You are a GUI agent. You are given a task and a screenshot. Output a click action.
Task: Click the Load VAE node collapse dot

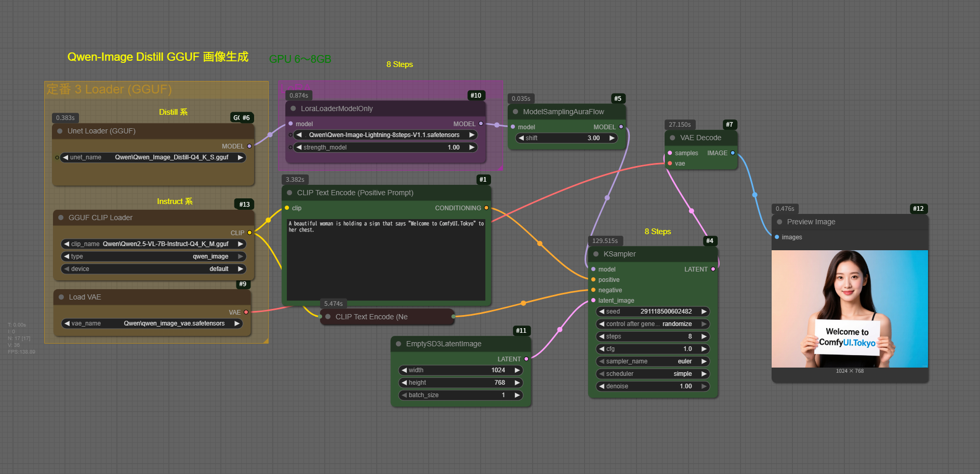(x=61, y=297)
